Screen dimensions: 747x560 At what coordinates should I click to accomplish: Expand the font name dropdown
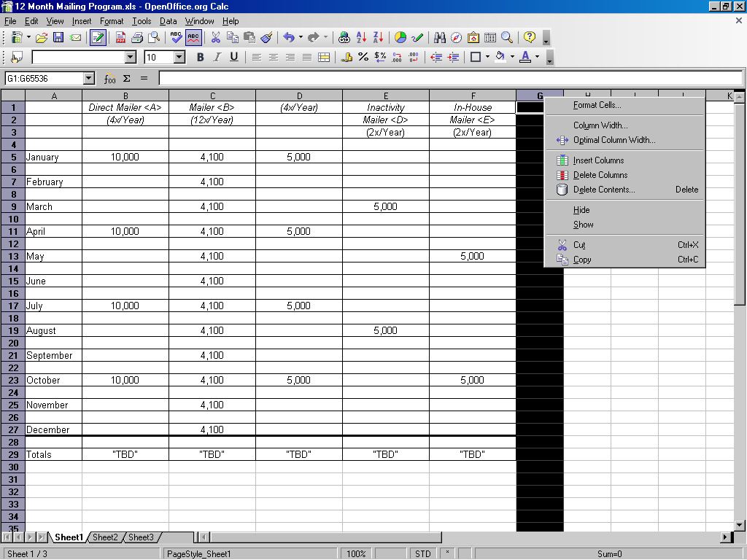click(x=131, y=57)
